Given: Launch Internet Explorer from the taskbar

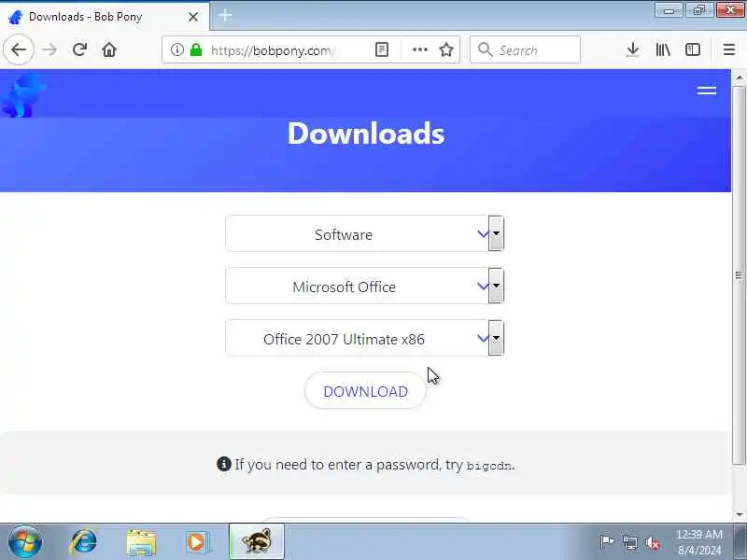Looking at the screenshot, I should pos(83,542).
